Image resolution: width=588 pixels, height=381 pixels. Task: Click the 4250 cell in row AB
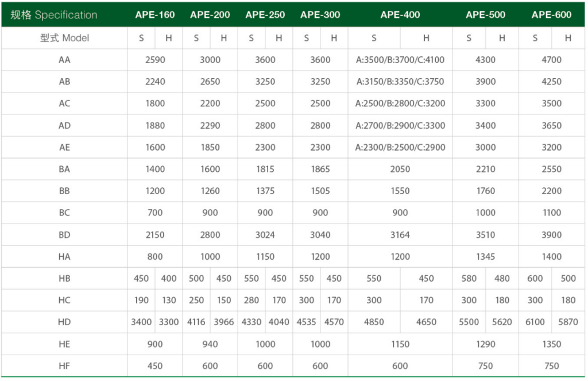[551, 82]
